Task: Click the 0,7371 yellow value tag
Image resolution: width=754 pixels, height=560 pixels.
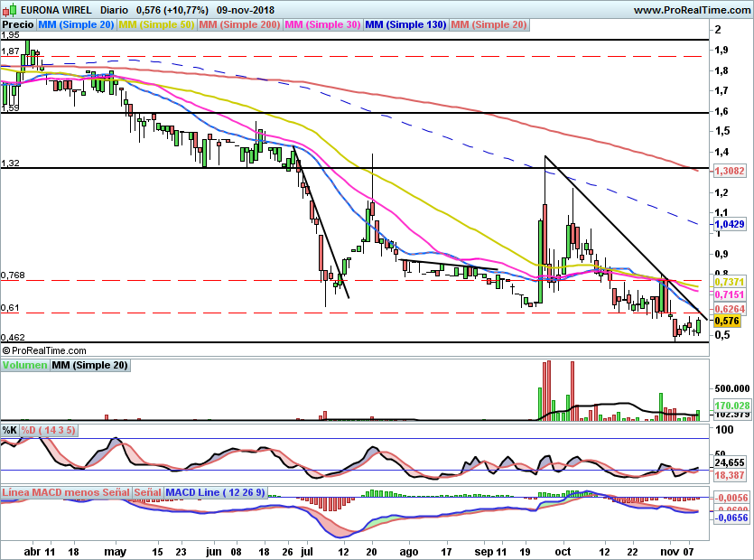Action: [729, 282]
